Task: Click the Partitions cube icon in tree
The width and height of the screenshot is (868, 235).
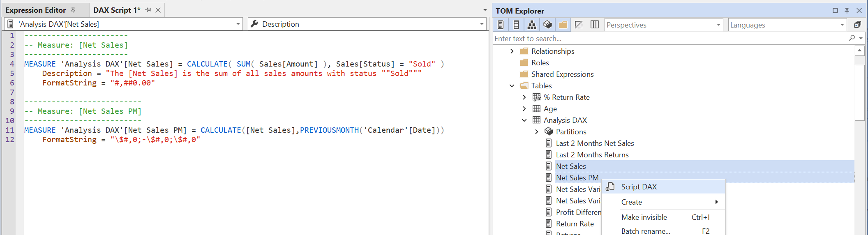Action: point(549,131)
